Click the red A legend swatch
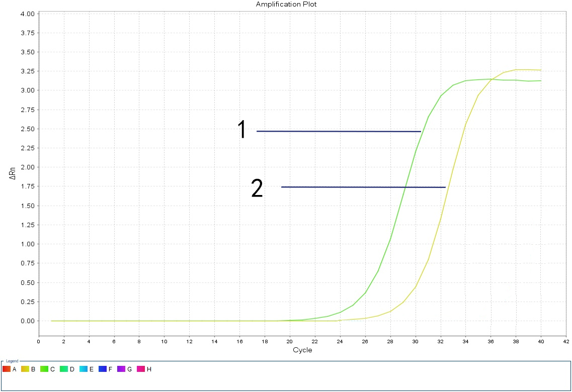 (x=7, y=369)
